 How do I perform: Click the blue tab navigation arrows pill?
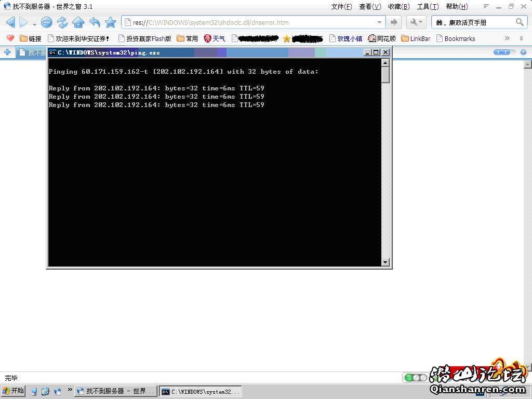pos(502,52)
